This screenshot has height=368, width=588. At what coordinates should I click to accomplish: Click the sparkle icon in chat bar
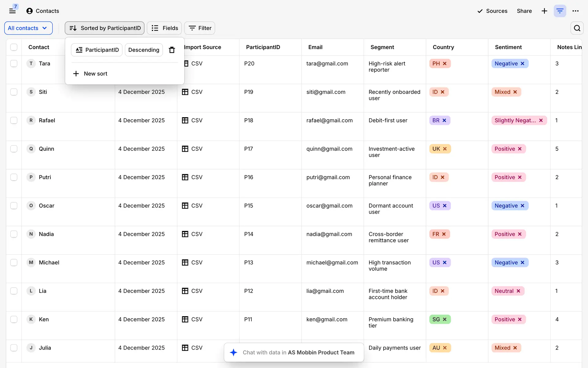pos(234,352)
